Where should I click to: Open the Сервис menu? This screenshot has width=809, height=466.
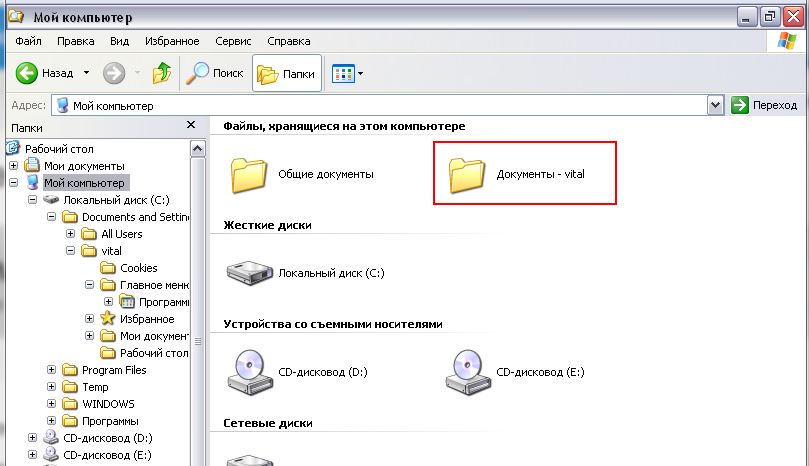click(233, 41)
